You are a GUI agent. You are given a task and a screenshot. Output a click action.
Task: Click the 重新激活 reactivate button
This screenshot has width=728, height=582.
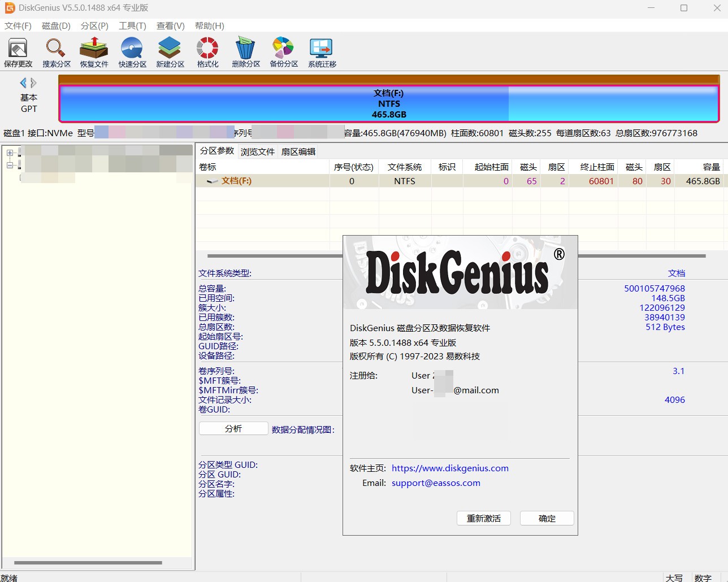484,518
